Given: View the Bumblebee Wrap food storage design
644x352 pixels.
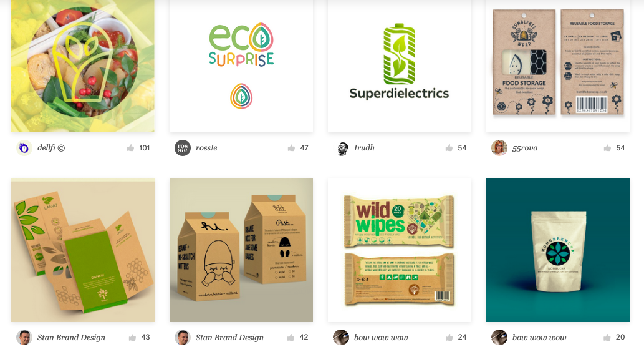Looking at the screenshot, I should click(558, 66).
